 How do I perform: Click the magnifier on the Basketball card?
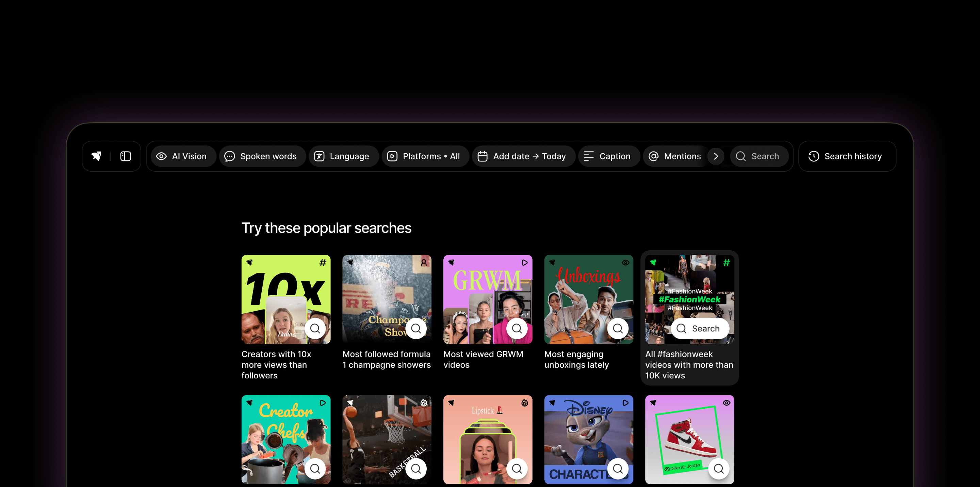[x=416, y=468]
